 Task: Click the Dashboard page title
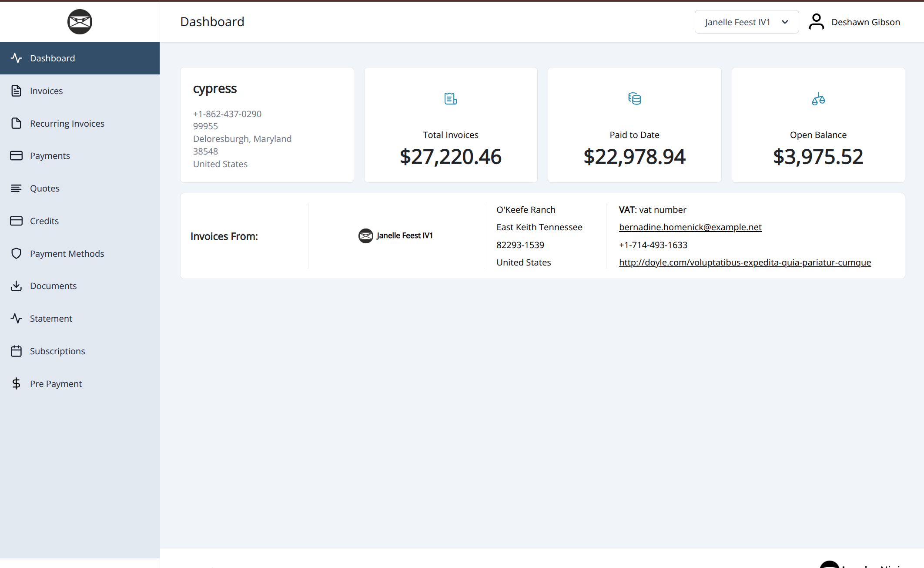coord(212,22)
